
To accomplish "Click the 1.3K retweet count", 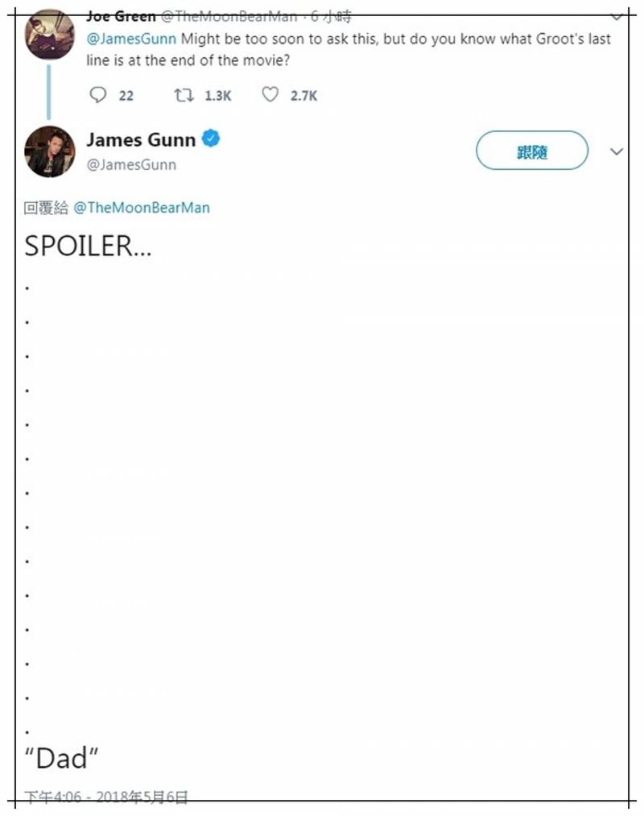I will pos(217,96).
